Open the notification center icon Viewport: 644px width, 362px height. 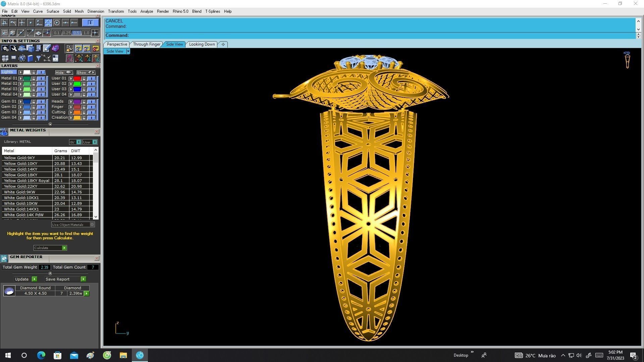click(x=633, y=355)
